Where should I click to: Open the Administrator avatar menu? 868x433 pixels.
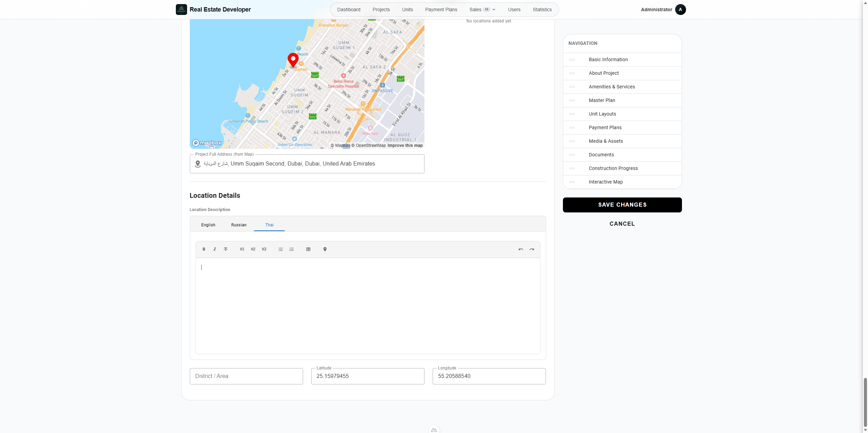[x=680, y=10]
